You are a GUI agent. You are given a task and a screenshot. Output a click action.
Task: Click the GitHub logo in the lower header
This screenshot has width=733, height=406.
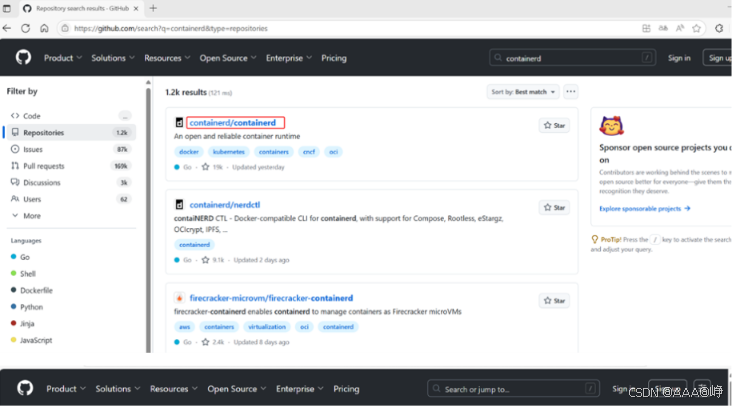click(25, 388)
